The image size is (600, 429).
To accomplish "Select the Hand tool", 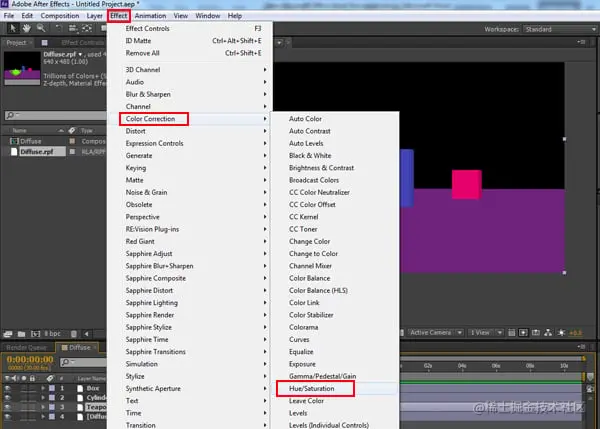I will [26, 28].
